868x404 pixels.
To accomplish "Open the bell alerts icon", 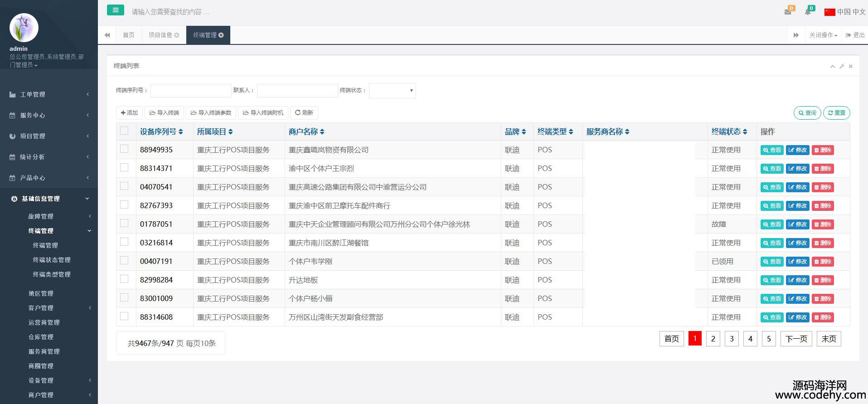I will click(x=807, y=12).
